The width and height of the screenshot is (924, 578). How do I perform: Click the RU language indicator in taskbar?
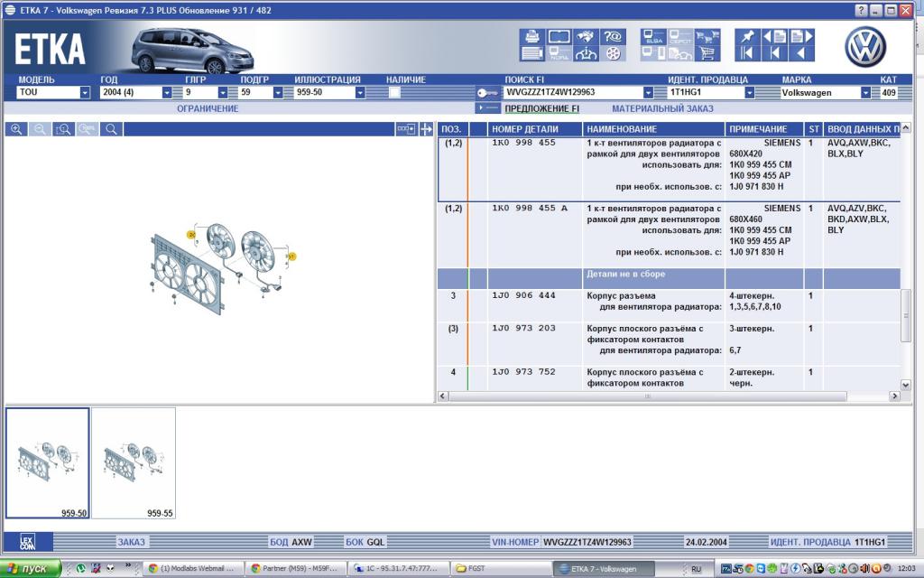point(697,569)
